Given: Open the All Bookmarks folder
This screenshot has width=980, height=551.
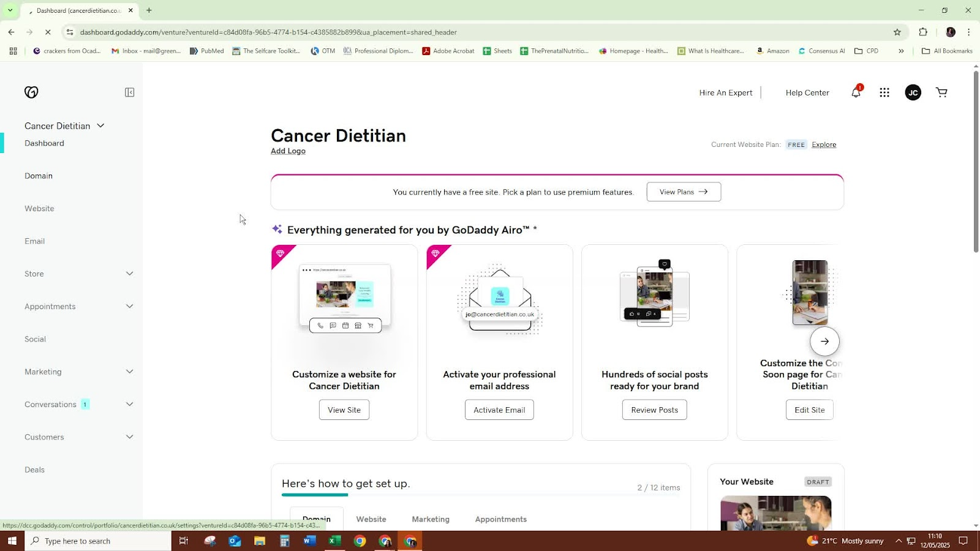Looking at the screenshot, I should pos(947,51).
